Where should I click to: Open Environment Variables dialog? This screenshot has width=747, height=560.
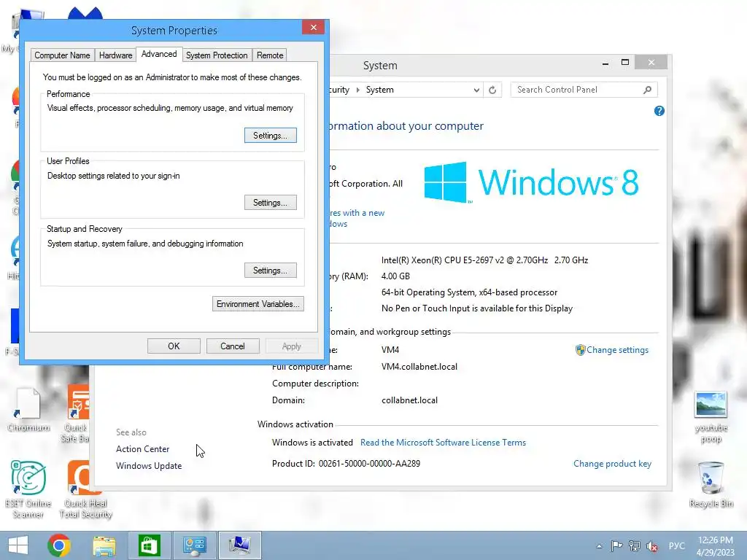point(258,304)
